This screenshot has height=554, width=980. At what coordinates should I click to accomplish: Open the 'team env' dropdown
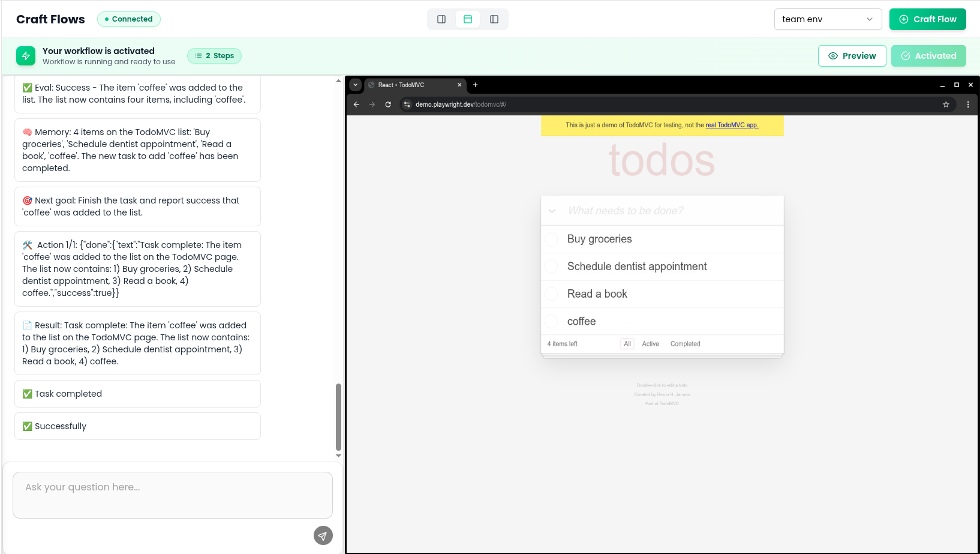[x=828, y=19]
